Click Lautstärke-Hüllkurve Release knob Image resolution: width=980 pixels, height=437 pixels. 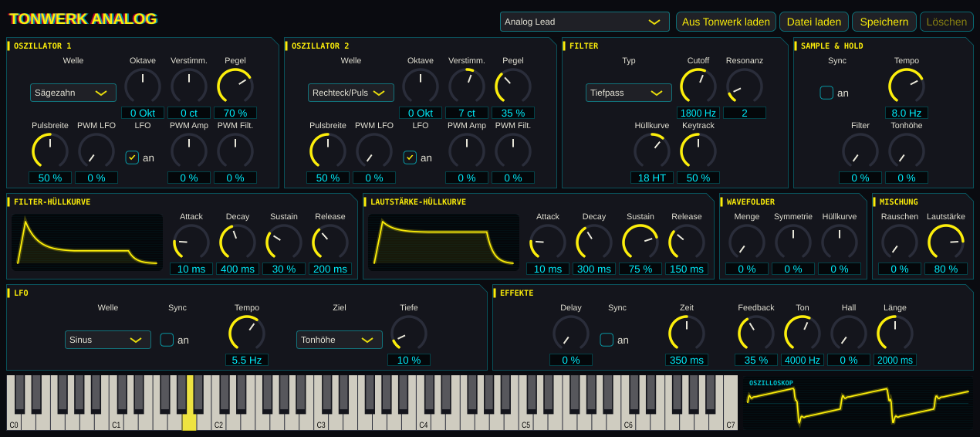coord(687,242)
